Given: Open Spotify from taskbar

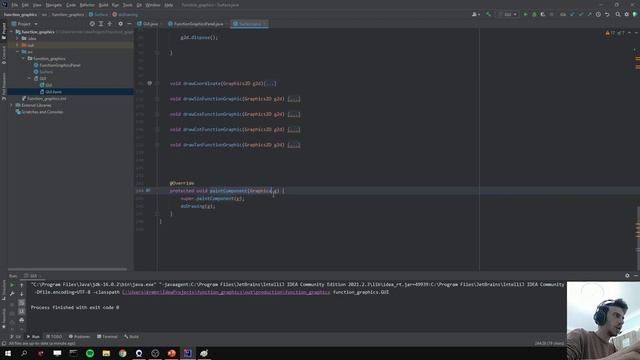Looking at the screenshot, I should [90, 353].
